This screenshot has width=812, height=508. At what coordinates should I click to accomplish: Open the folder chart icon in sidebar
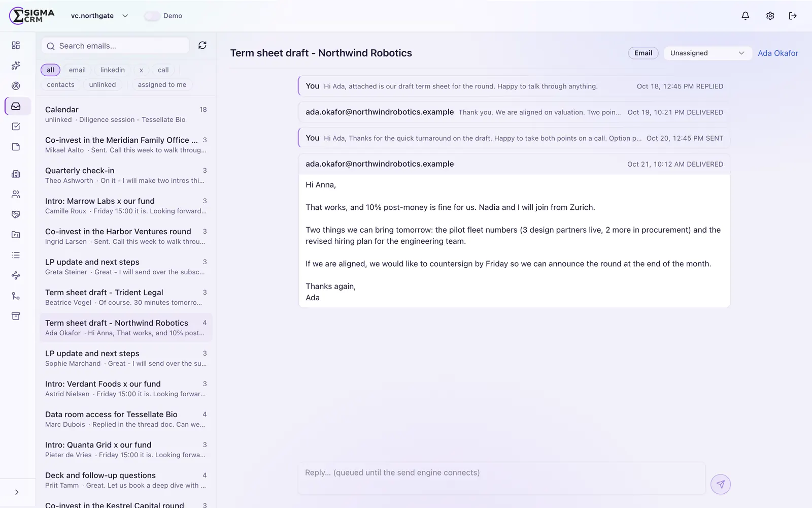(16, 235)
